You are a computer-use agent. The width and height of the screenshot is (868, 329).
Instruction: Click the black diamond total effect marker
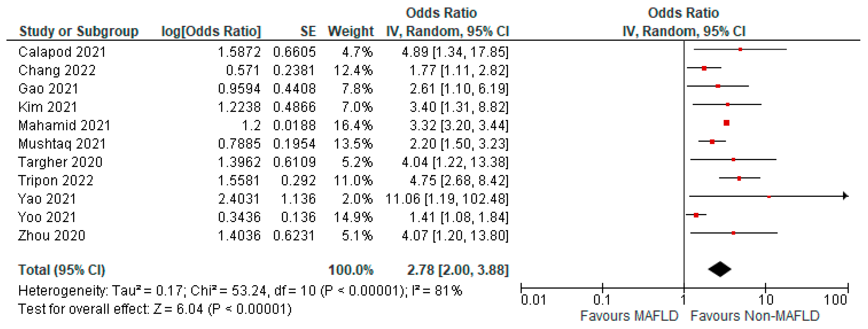pyautogui.click(x=720, y=269)
